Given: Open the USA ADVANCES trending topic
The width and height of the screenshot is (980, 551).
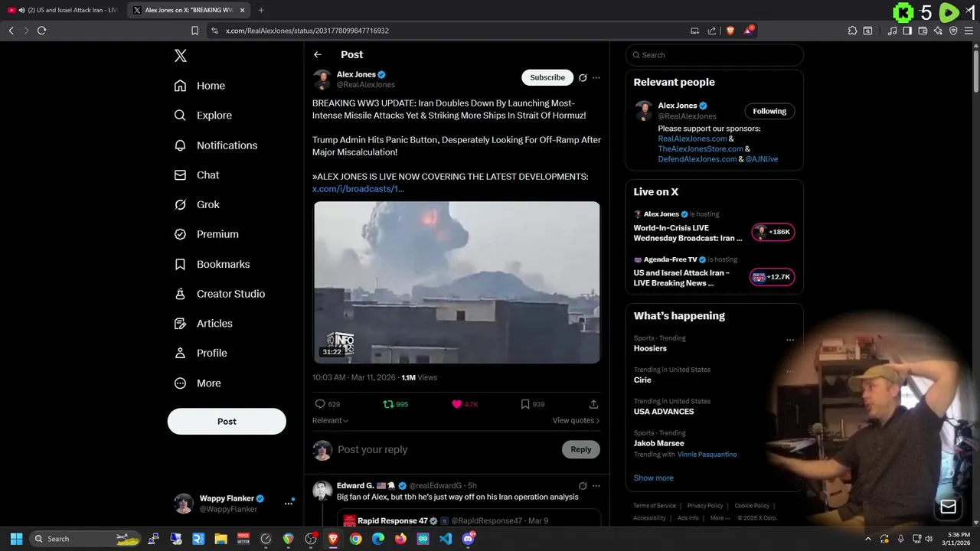Looking at the screenshot, I should pyautogui.click(x=664, y=412).
